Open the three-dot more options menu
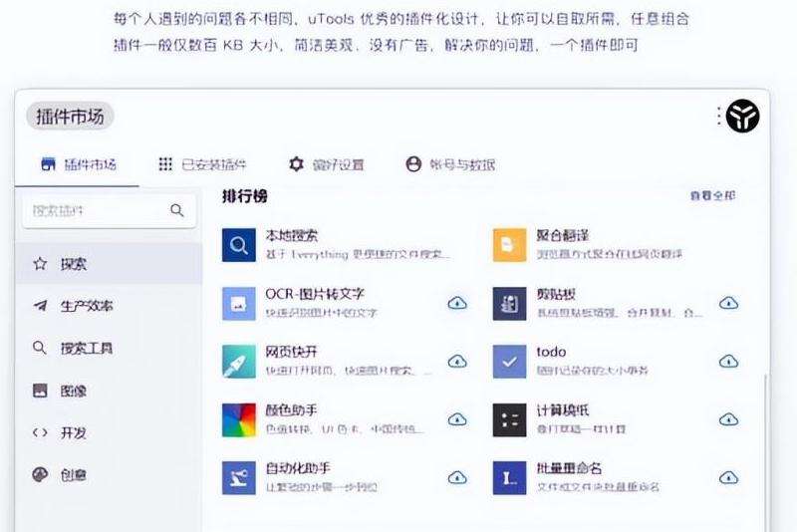The height and width of the screenshot is (532, 797). (718, 116)
